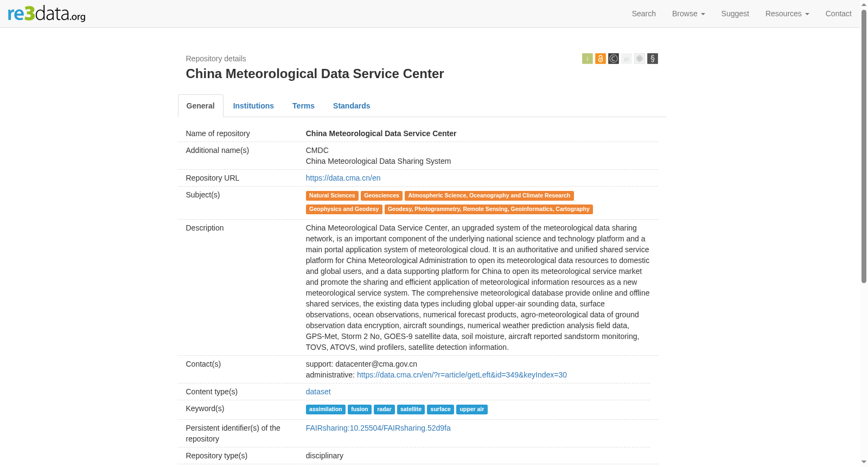Click the Description row label
This screenshot has width=868, height=467.
pyautogui.click(x=205, y=228)
